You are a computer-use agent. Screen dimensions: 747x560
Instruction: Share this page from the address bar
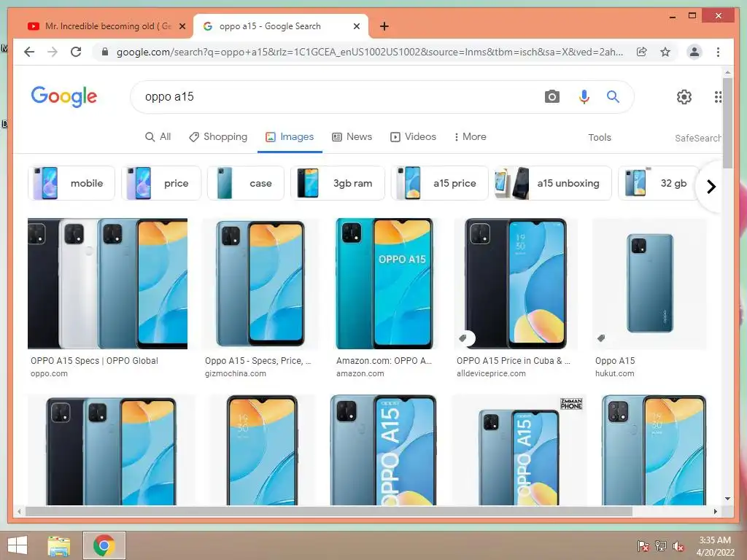[642, 52]
